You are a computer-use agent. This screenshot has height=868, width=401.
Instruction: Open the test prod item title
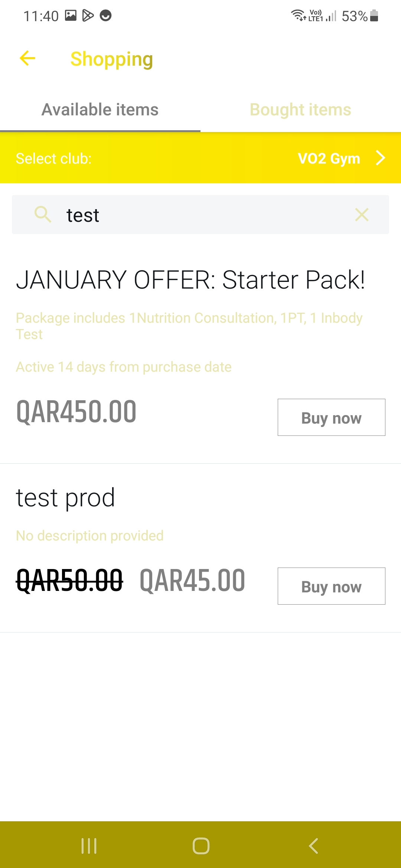(65, 498)
